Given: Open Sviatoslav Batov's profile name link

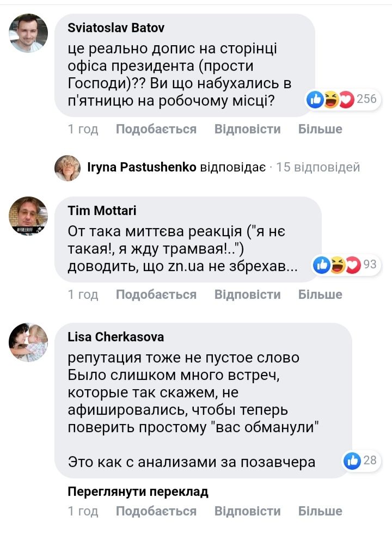Looking at the screenshot, I should (x=115, y=28).
